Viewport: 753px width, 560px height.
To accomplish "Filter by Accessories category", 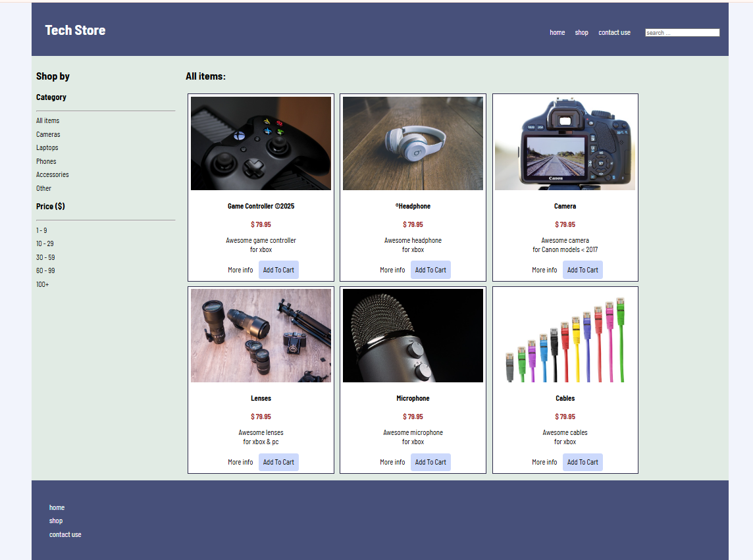I will coord(53,175).
